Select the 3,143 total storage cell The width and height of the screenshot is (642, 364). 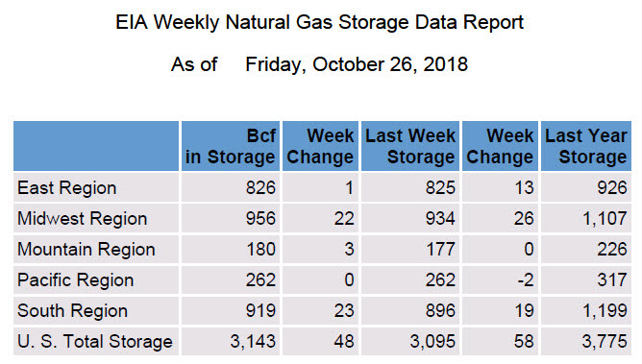coord(231,342)
